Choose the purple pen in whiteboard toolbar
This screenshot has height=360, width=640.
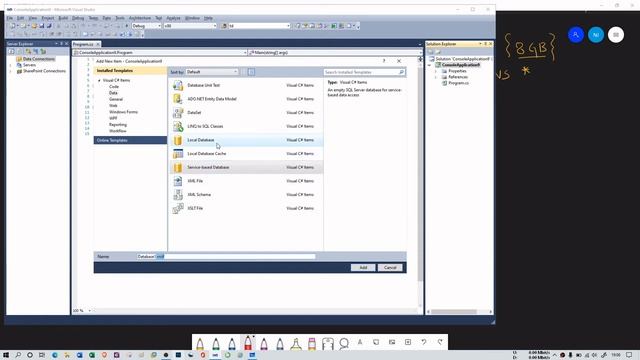[264, 343]
